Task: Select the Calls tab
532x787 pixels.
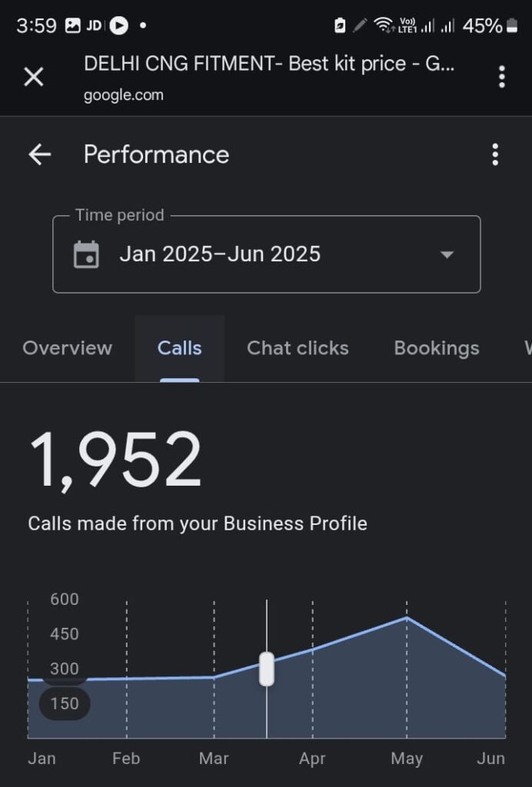Action: 179,348
